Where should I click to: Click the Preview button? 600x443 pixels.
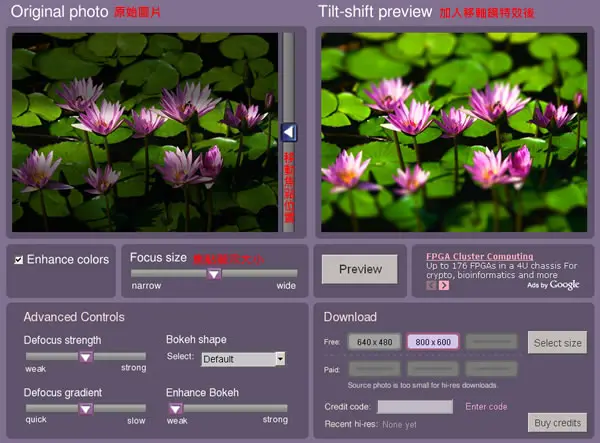coord(360,269)
